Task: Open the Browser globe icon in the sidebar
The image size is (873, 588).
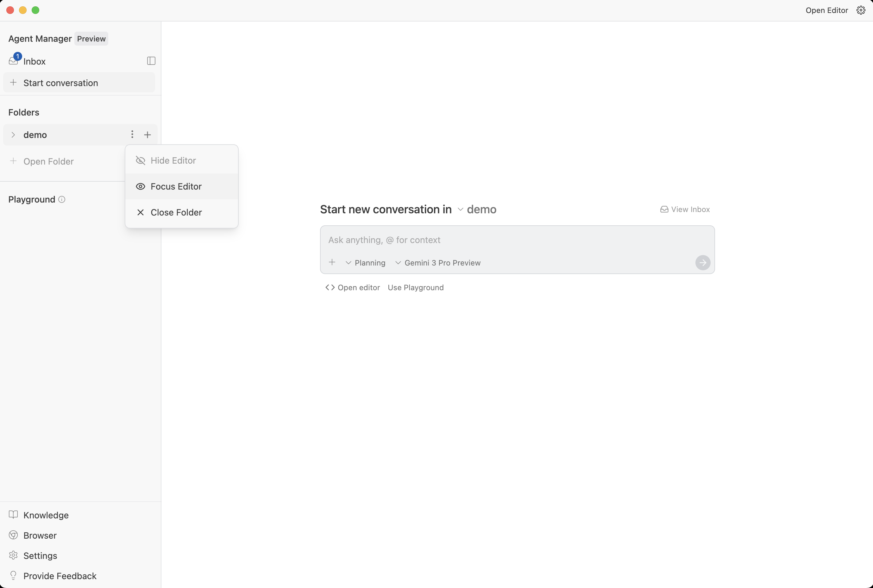Action: [14, 535]
